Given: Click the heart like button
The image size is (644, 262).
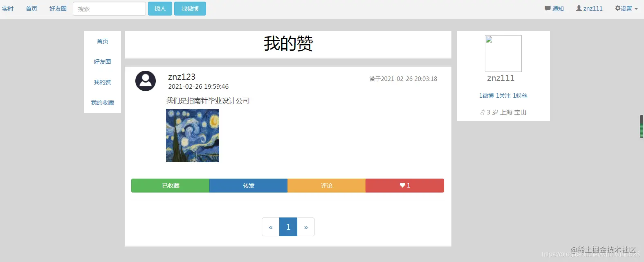Looking at the screenshot, I should [x=405, y=186].
